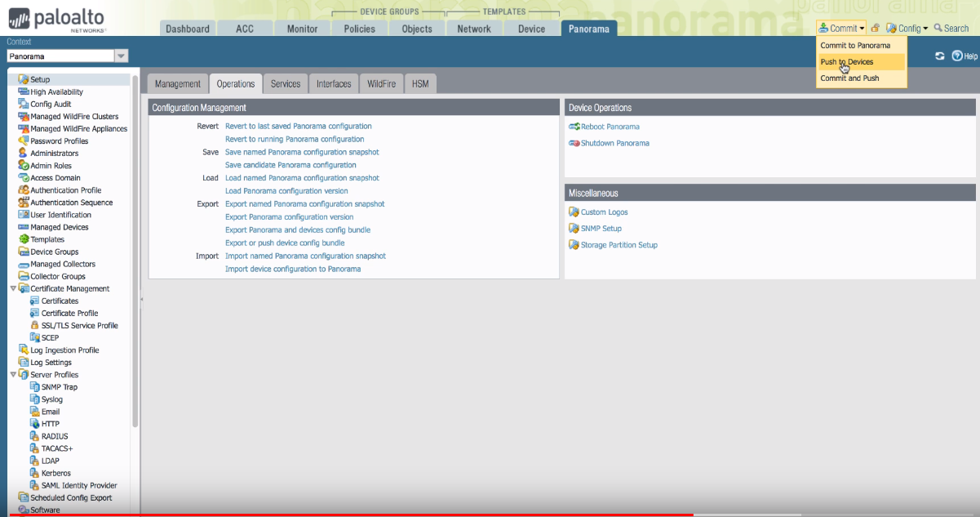Choose Commit and Push from menu
Screen dimensions: 980x517
pos(849,78)
